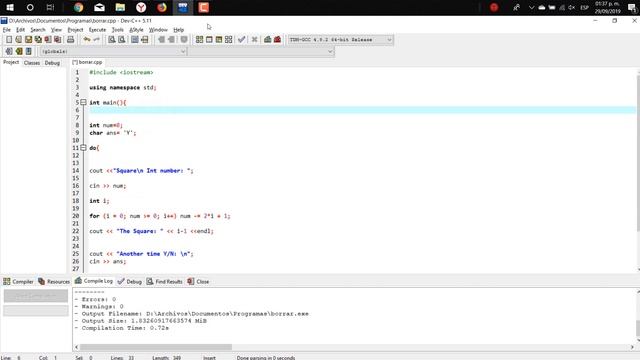Open the View menu
Image resolution: width=640 pixels, height=360 pixels.
click(x=56, y=30)
